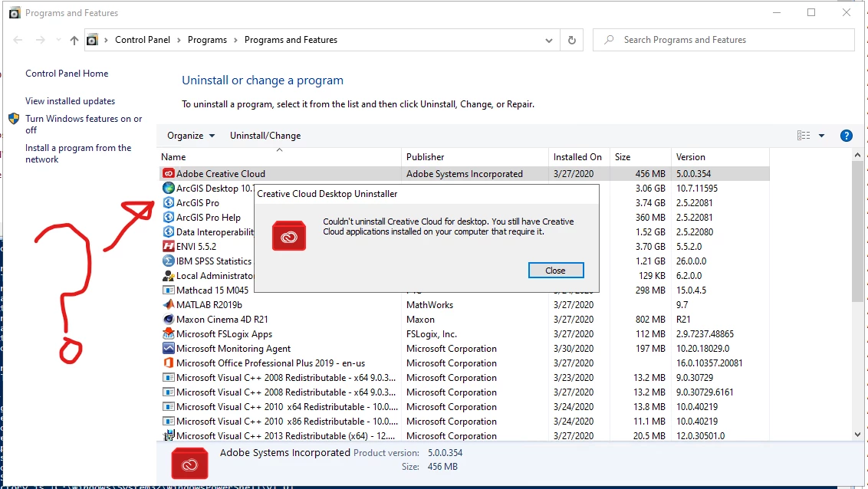The image size is (868, 489).
Task: Click the Refresh button in address bar
Action: [572, 40]
